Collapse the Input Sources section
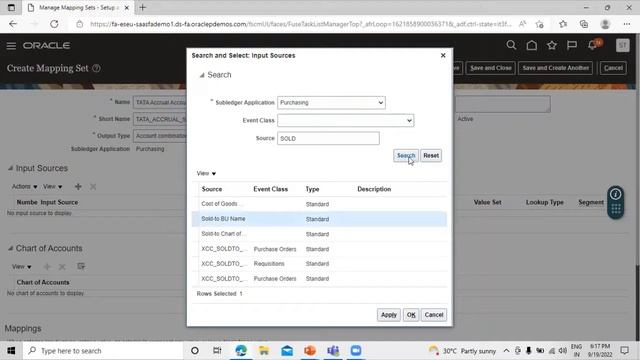This screenshot has width=640, height=360. (x=10, y=168)
